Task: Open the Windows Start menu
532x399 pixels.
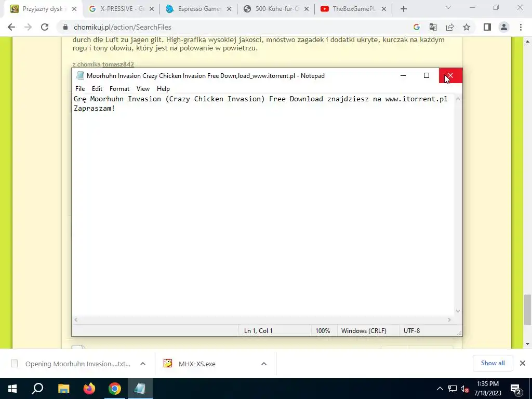Action: click(12, 389)
